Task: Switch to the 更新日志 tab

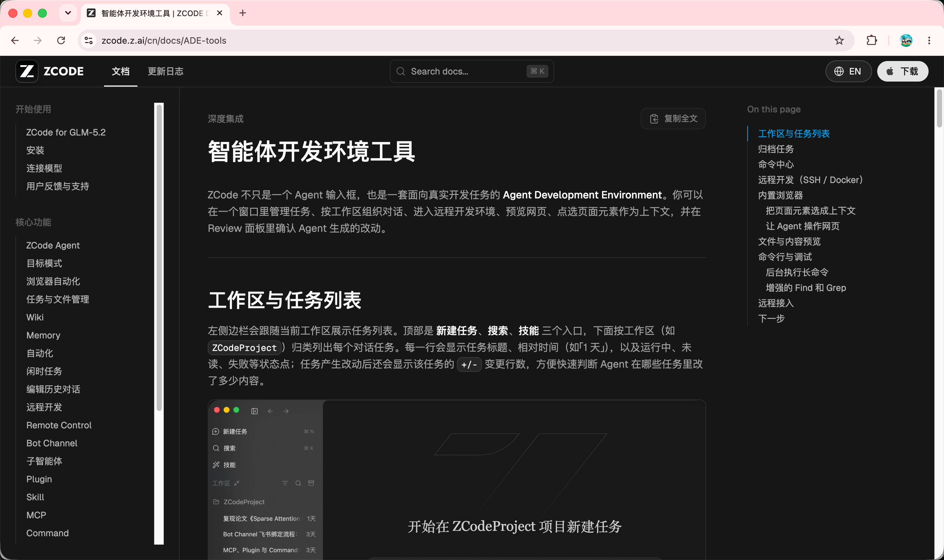Action: click(x=165, y=71)
